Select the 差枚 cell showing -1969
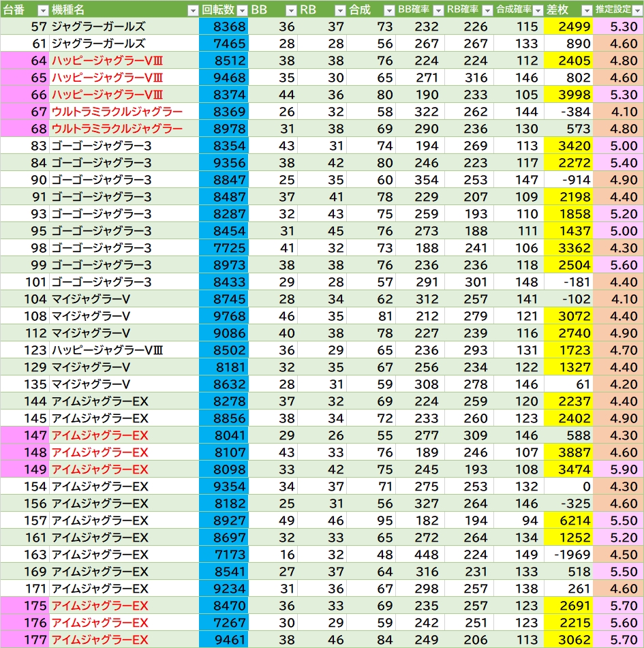The width and height of the screenshot is (644, 648). point(569,555)
